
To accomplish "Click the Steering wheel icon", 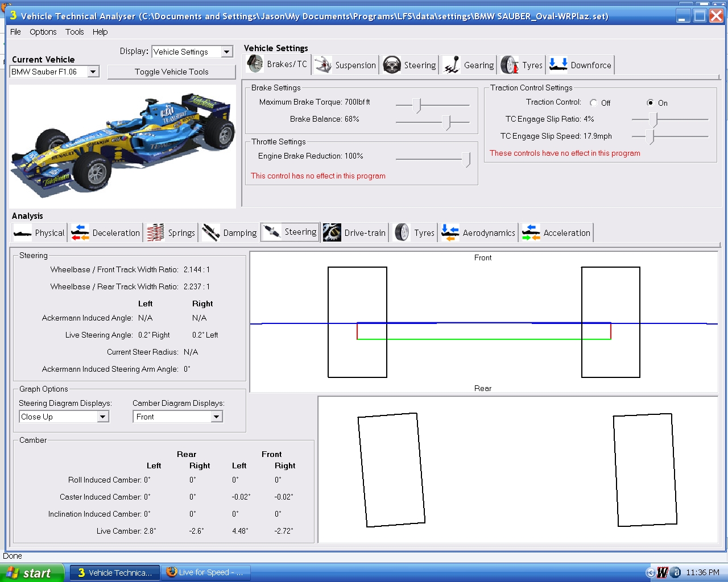I will pos(392,65).
